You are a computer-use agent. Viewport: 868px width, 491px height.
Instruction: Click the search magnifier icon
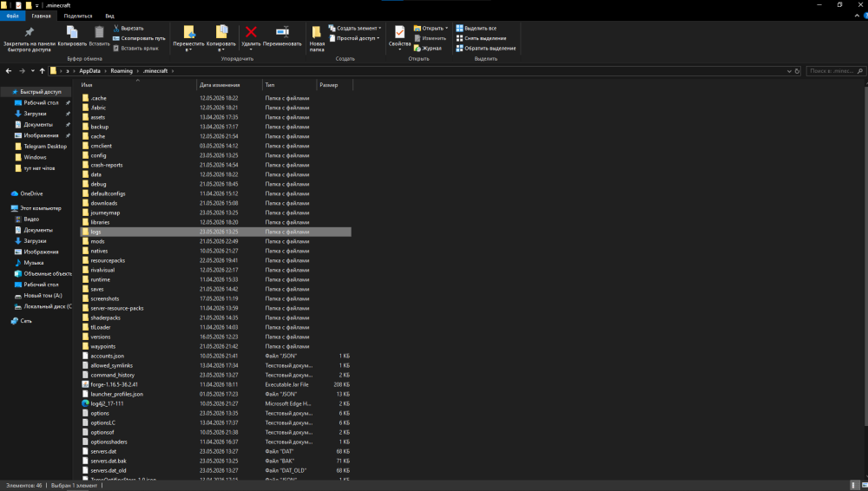[x=859, y=71]
